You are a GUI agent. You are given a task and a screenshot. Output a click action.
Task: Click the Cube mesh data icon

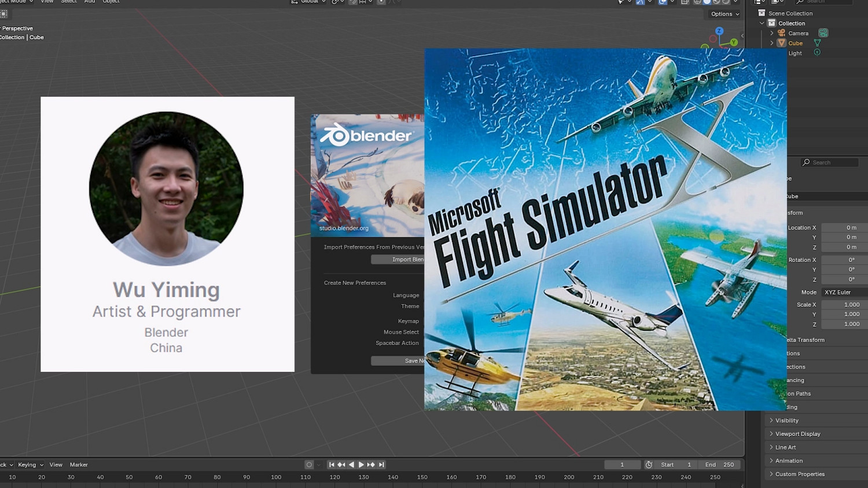(x=817, y=43)
